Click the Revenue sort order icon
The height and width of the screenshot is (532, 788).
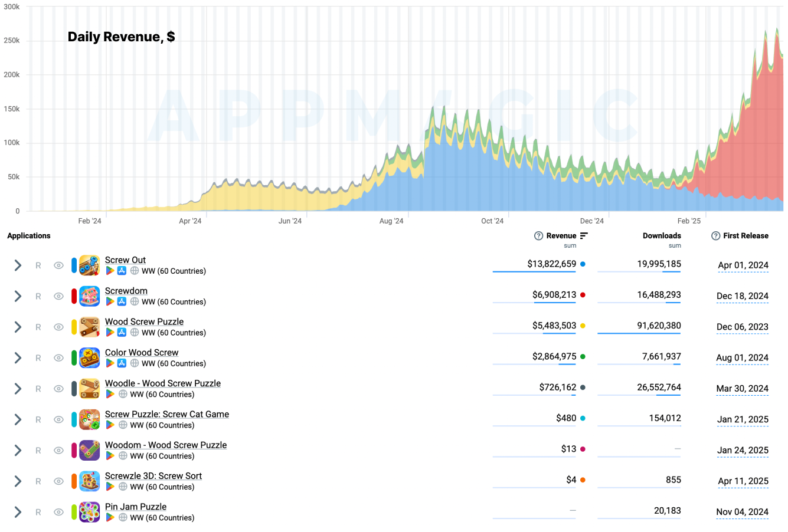point(584,236)
